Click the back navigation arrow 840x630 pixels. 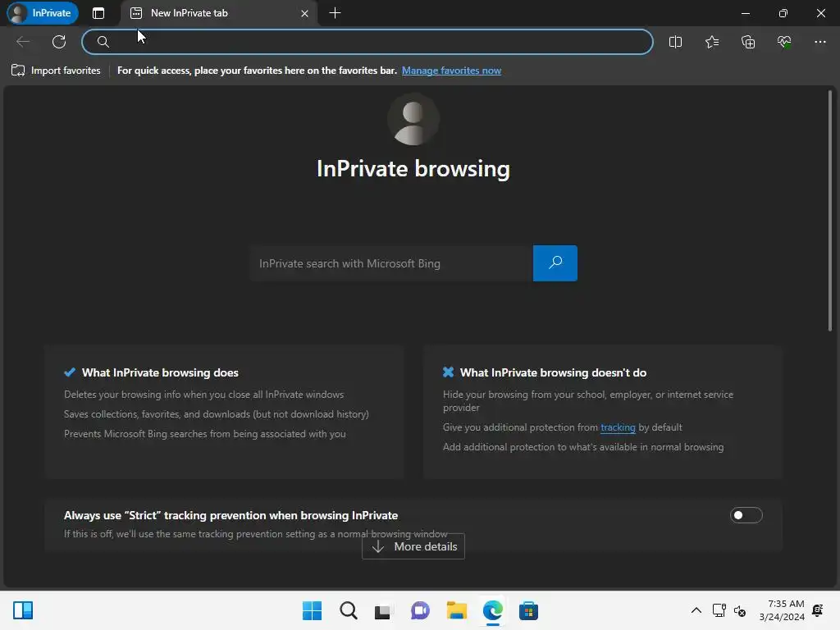click(23, 42)
